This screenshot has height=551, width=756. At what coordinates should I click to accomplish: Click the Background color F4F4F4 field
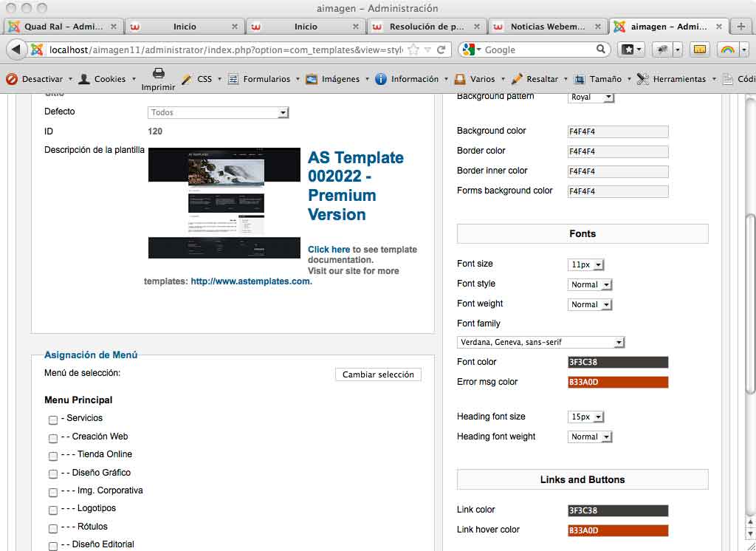(618, 131)
